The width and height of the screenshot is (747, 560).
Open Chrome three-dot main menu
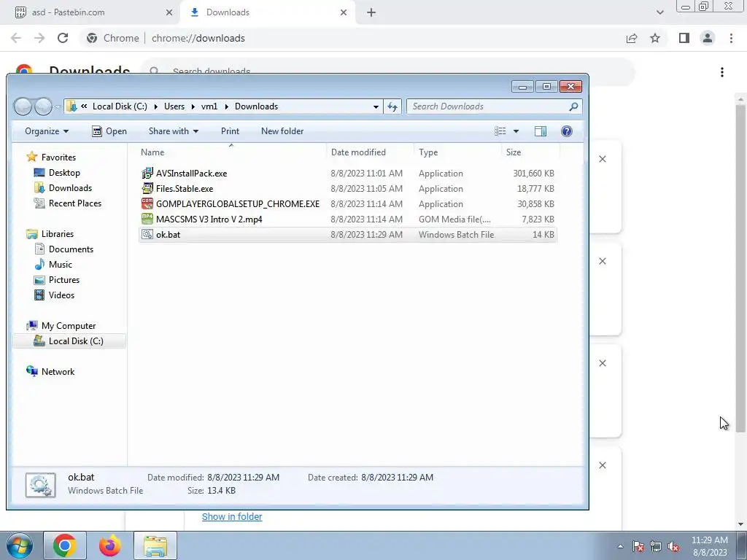731,38
